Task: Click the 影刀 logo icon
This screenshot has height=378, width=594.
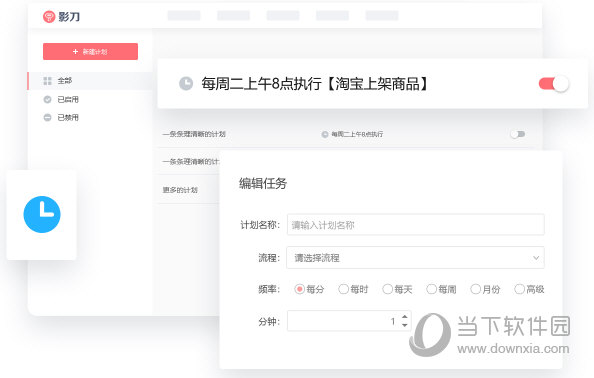Action: tap(49, 17)
